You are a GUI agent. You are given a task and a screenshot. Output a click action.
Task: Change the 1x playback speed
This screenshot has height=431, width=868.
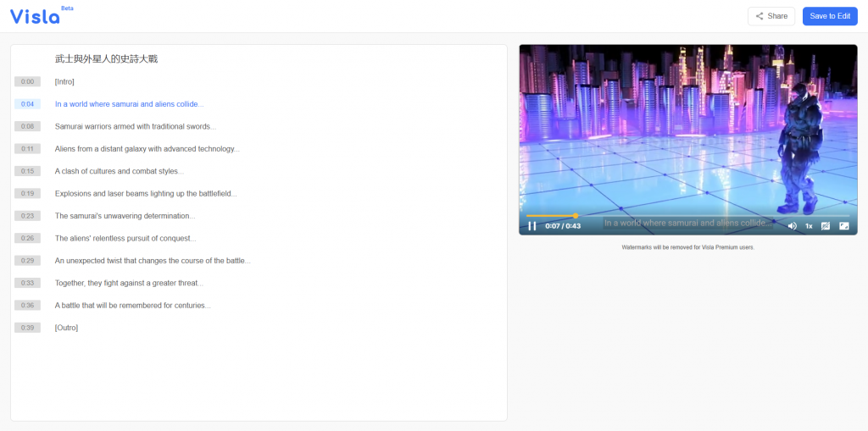point(809,226)
